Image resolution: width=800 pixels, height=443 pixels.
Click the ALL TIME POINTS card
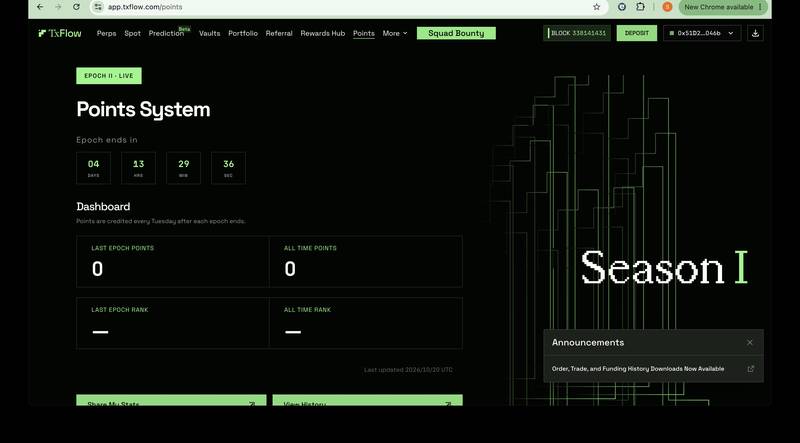click(366, 262)
